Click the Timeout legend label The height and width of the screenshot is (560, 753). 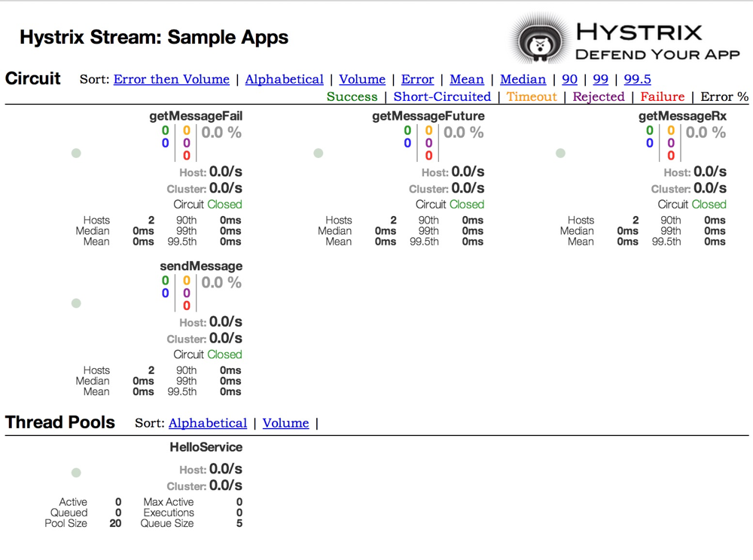click(532, 96)
